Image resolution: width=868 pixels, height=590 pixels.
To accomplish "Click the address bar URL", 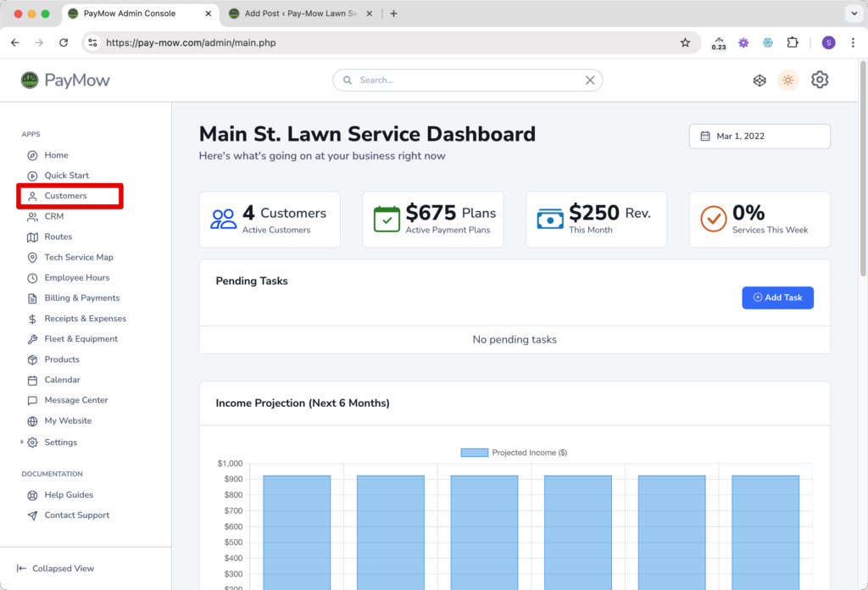I will pyautogui.click(x=191, y=42).
